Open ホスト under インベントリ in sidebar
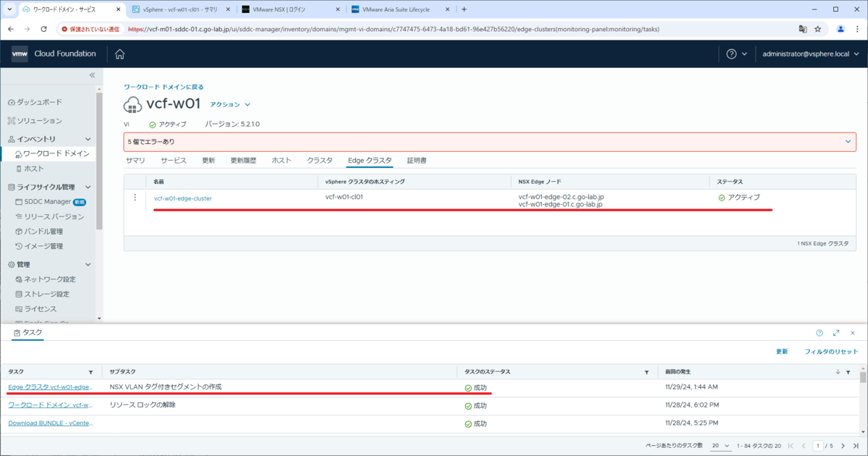This screenshot has height=456, width=868. click(33, 169)
